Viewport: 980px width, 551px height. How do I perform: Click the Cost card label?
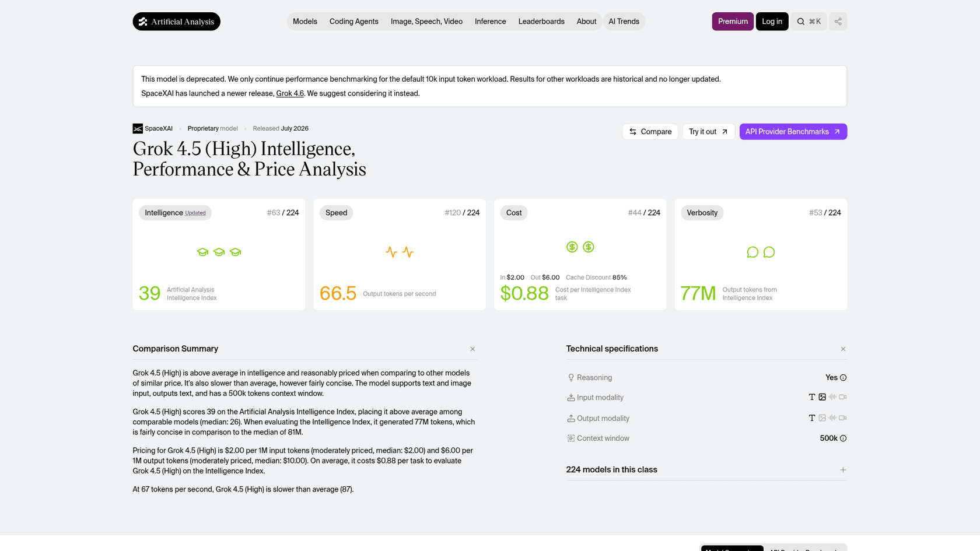pos(514,213)
